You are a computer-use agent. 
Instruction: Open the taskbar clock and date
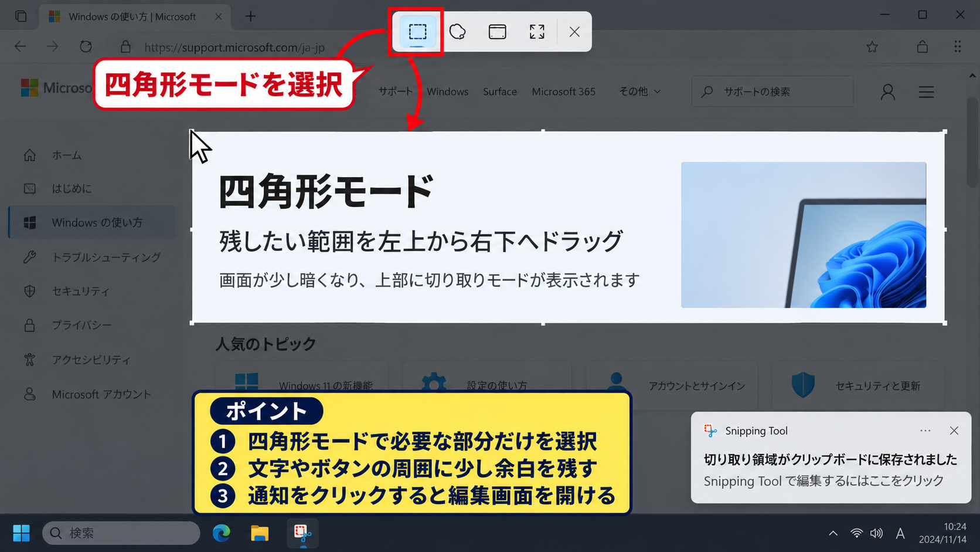pos(942,533)
